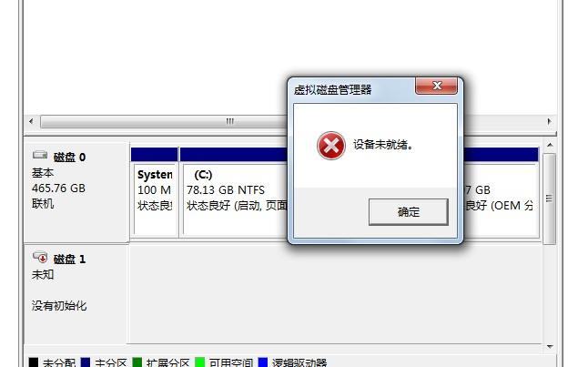Click the dark blue 主分区 legend swatch
588x367 pixels.
pos(86,362)
